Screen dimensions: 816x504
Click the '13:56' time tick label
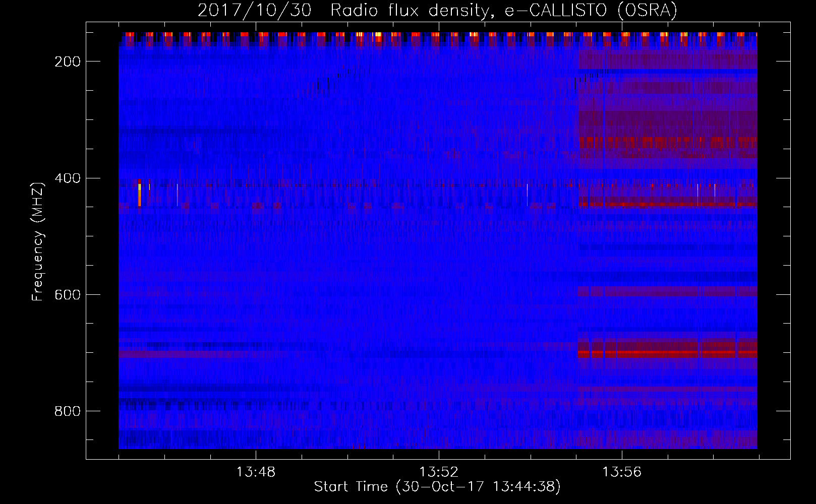(622, 472)
